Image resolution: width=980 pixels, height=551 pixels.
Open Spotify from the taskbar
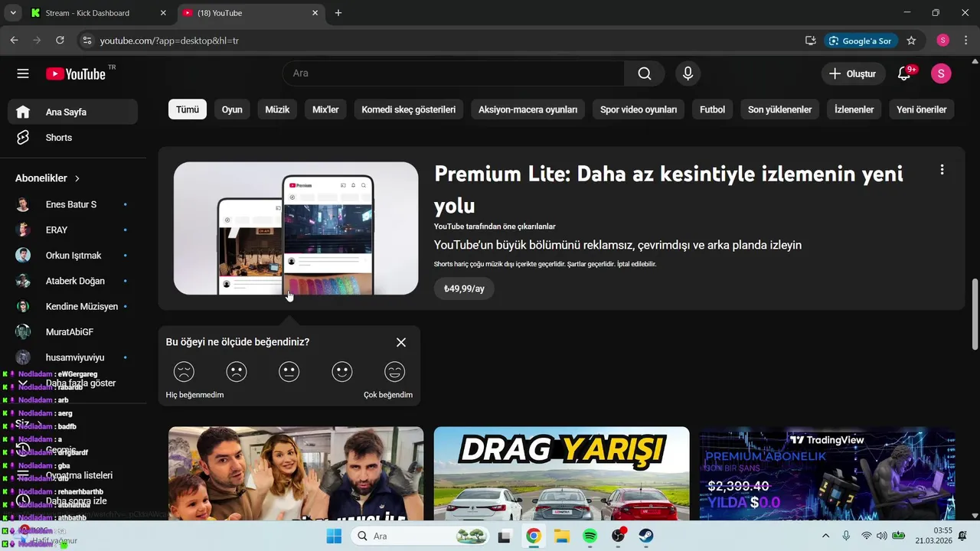pos(590,536)
